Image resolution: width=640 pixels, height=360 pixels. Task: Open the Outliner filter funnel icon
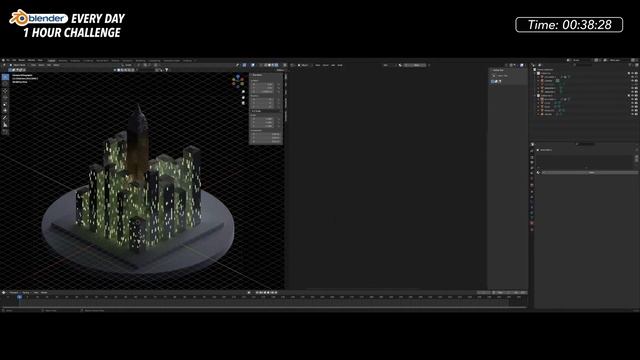630,65
